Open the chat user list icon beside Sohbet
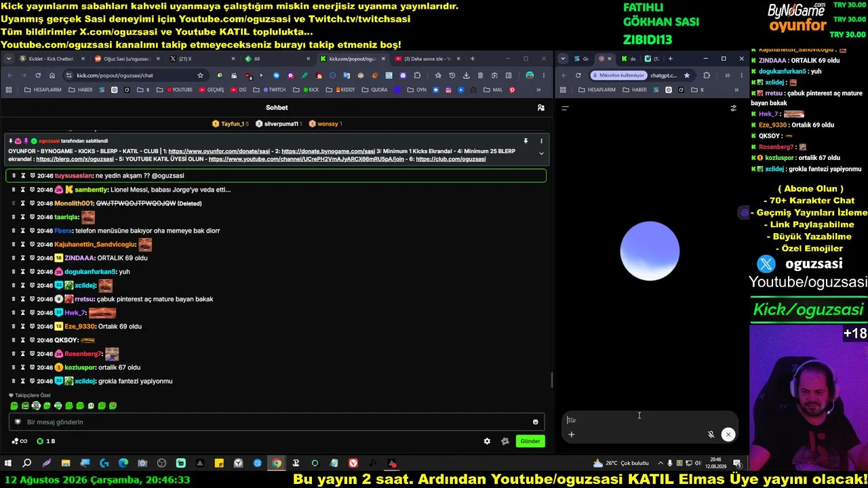Screen dimensions: 868x488 point(540,108)
